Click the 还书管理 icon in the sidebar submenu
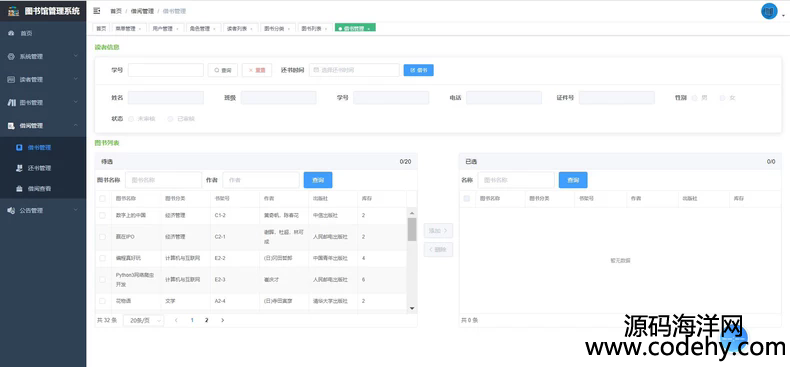 tap(19, 168)
